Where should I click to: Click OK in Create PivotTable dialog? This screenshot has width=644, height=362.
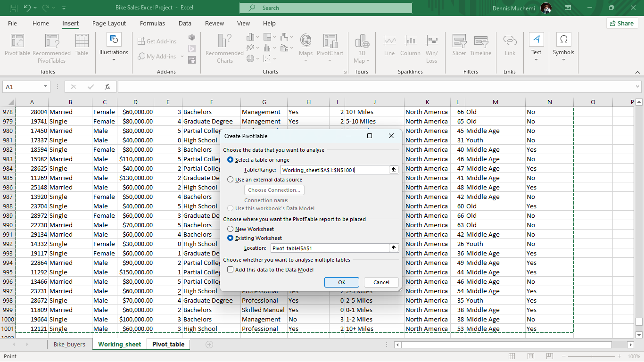342,282
